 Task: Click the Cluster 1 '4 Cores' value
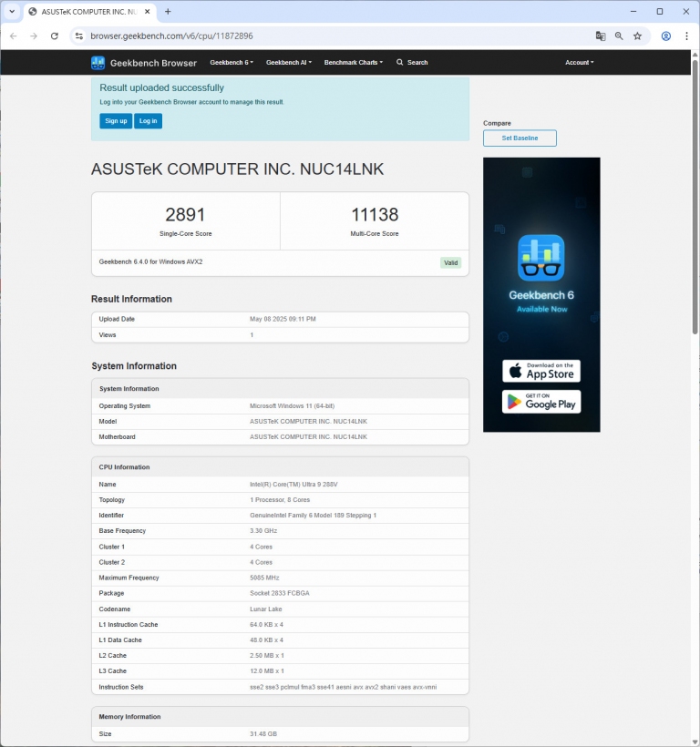[x=261, y=547]
